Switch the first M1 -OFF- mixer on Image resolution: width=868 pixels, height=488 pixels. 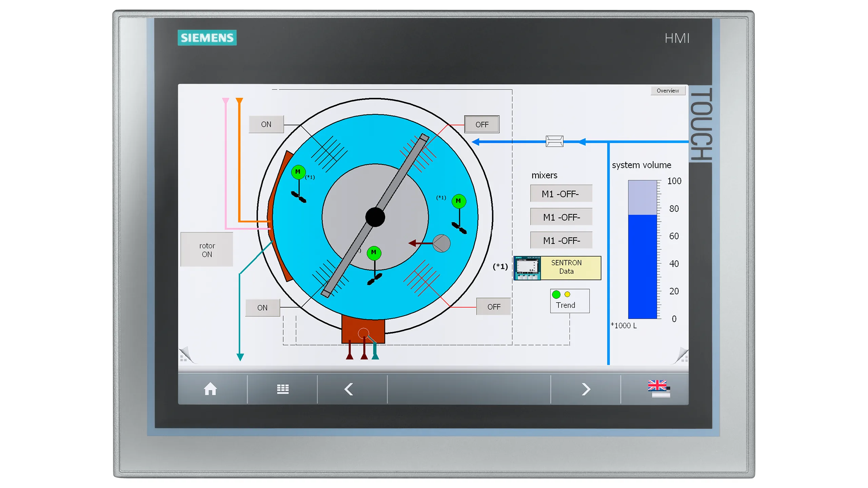tap(561, 194)
